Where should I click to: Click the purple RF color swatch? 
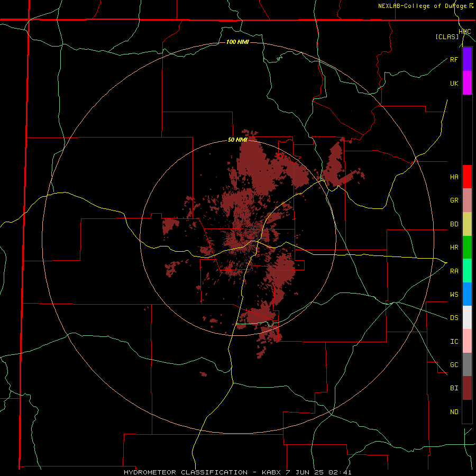point(467,59)
